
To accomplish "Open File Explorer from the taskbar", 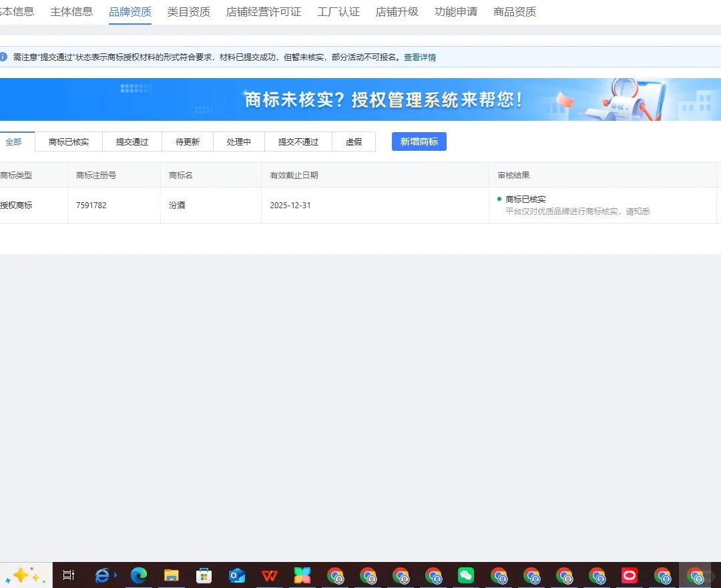I will click(171, 575).
